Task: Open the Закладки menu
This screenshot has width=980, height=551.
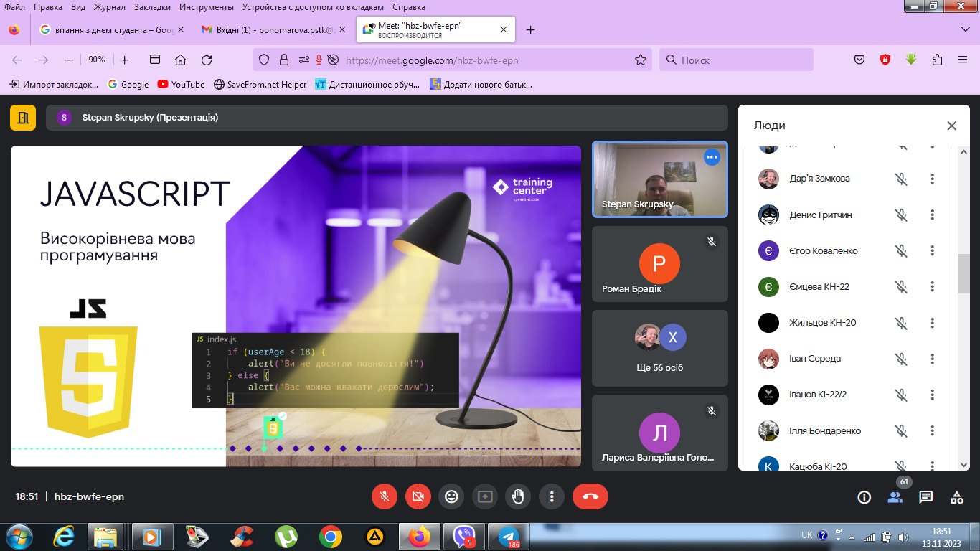Action: pos(151,7)
